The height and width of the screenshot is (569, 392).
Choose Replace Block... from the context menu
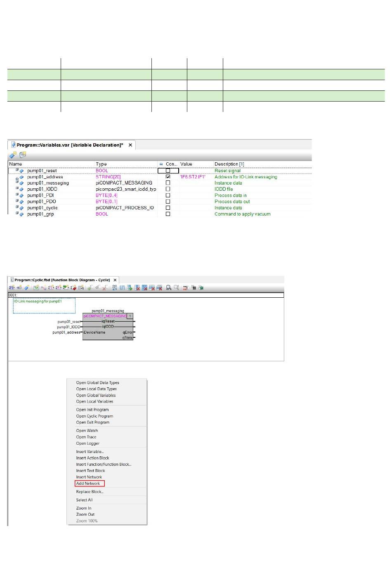click(x=90, y=492)
